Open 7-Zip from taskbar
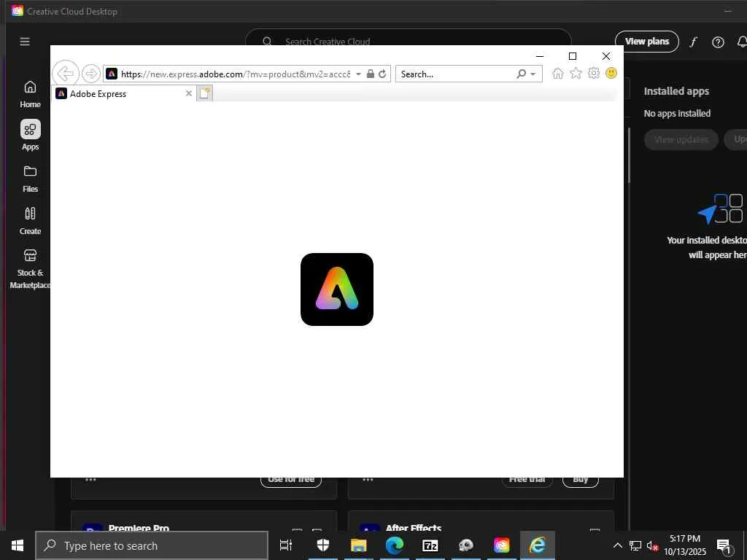 click(x=430, y=545)
